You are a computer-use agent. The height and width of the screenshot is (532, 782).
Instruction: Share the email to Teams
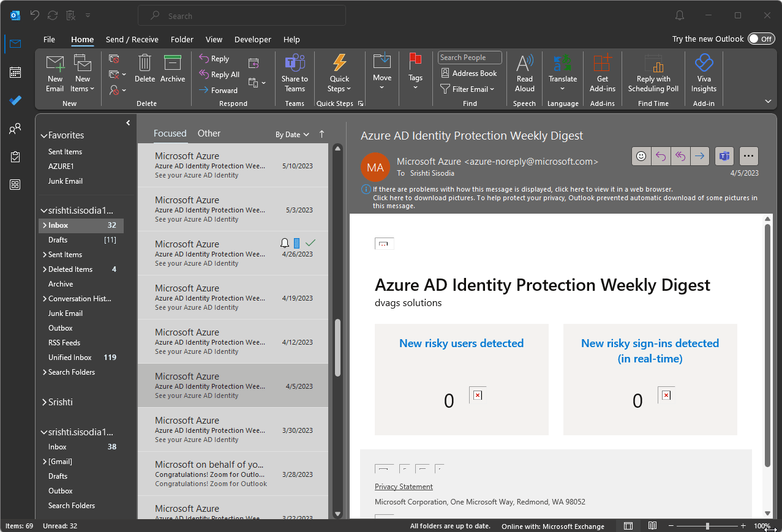[295, 73]
